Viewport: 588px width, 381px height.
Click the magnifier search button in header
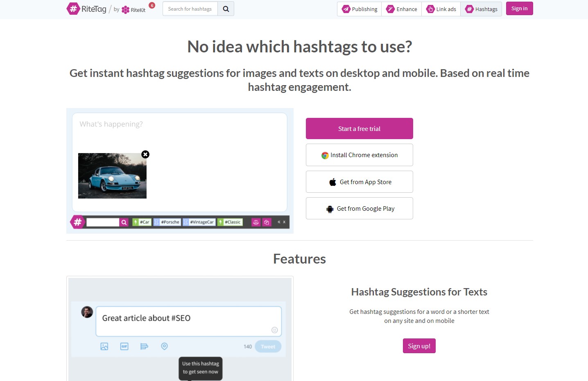[226, 9]
